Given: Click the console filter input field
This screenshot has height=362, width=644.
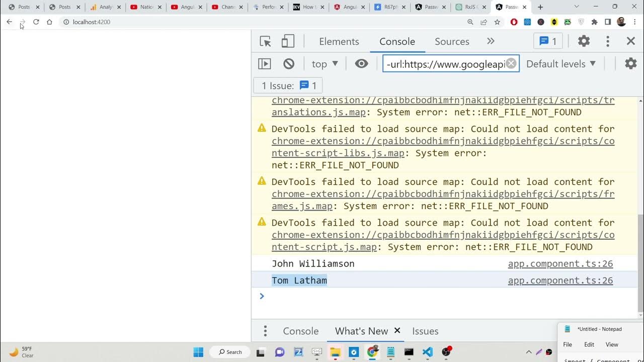Looking at the screenshot, I should click(445, 64).
